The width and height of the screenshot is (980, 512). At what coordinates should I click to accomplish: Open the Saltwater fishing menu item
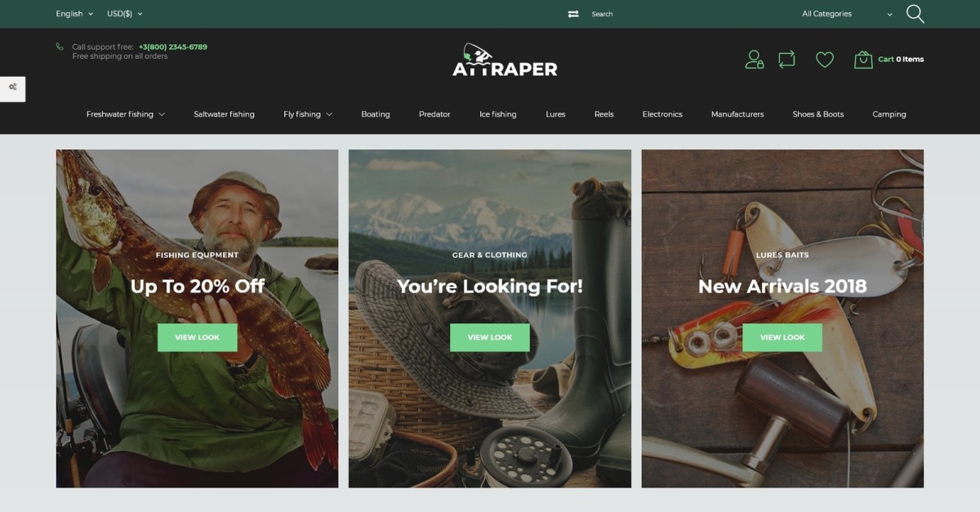(x=224, y=114)
